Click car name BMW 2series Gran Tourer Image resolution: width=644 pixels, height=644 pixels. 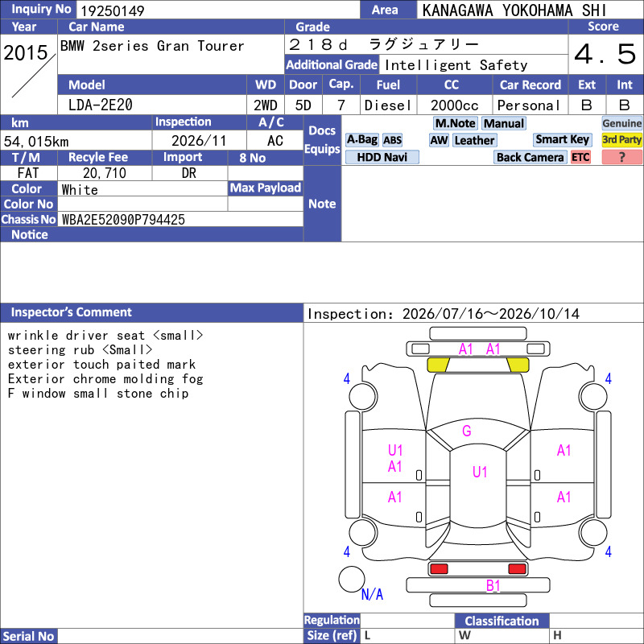[152, 46]
